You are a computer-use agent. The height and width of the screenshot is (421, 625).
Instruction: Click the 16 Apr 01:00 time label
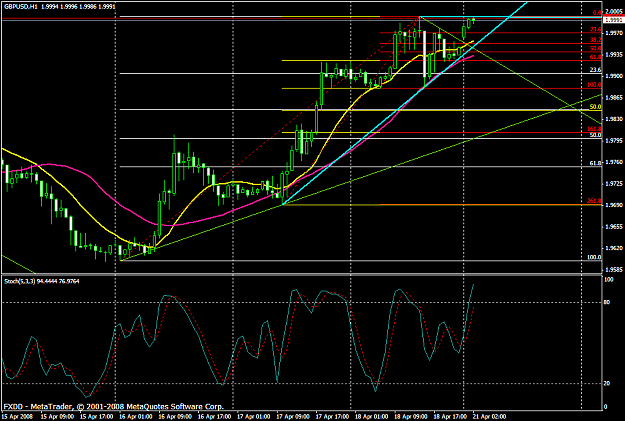coord(135,417)
